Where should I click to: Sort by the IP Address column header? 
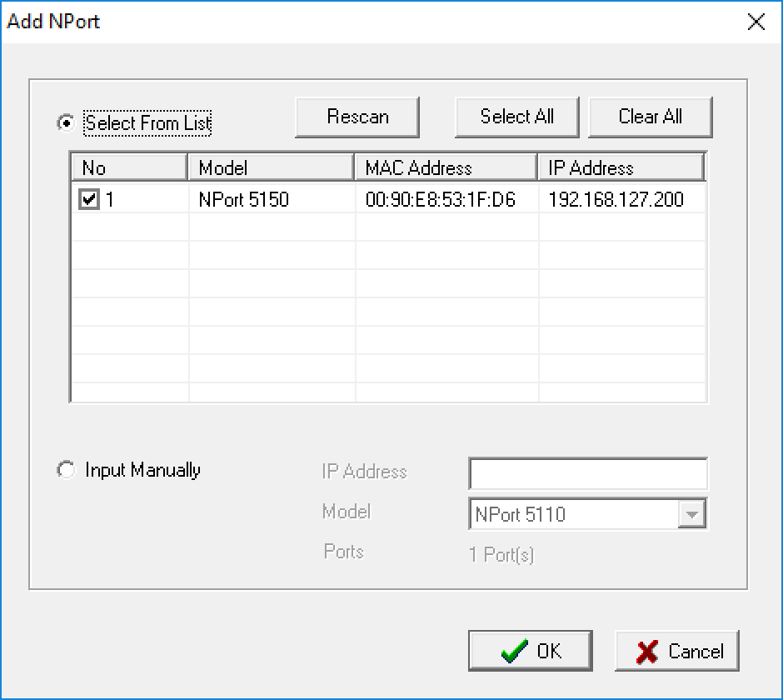click(621, 167)
